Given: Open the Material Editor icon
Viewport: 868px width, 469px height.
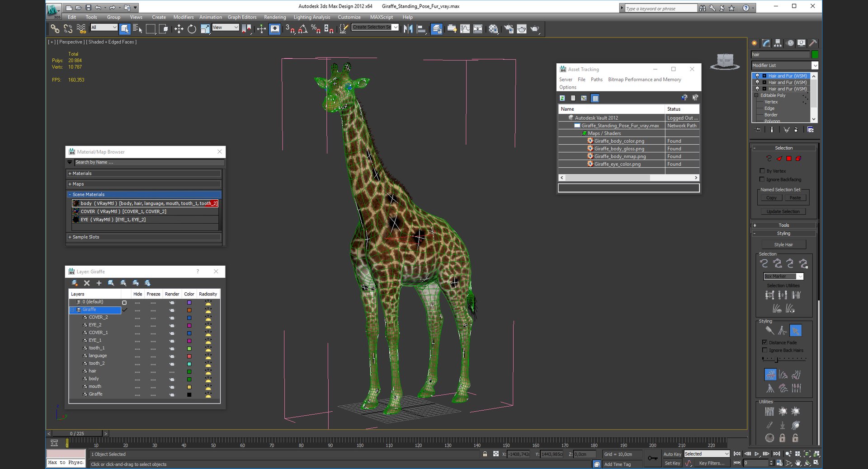Looking at the screenshot, I should coord(493,29).
